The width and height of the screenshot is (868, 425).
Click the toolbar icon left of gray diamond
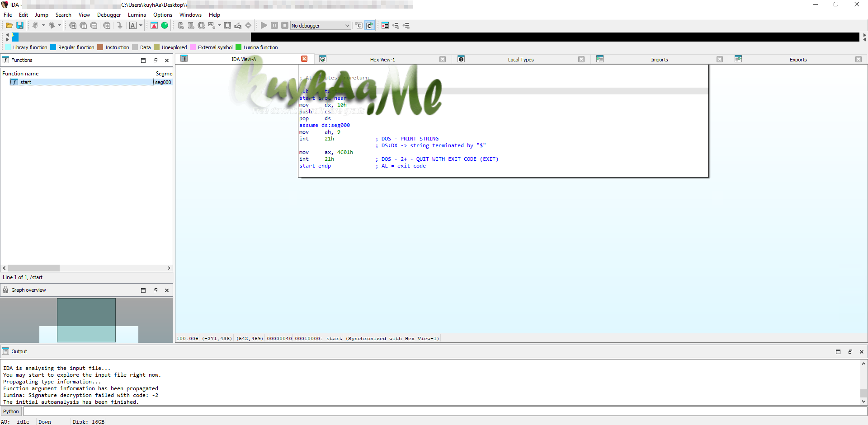(x=238, y=25)
